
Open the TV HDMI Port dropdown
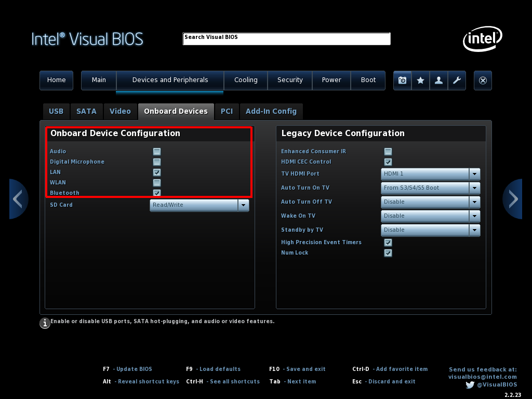click(x=431, y=174)
